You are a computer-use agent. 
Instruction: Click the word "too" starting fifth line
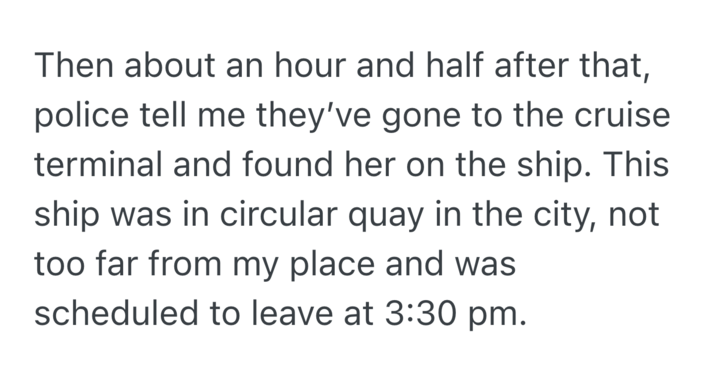(x=59, y=265)
